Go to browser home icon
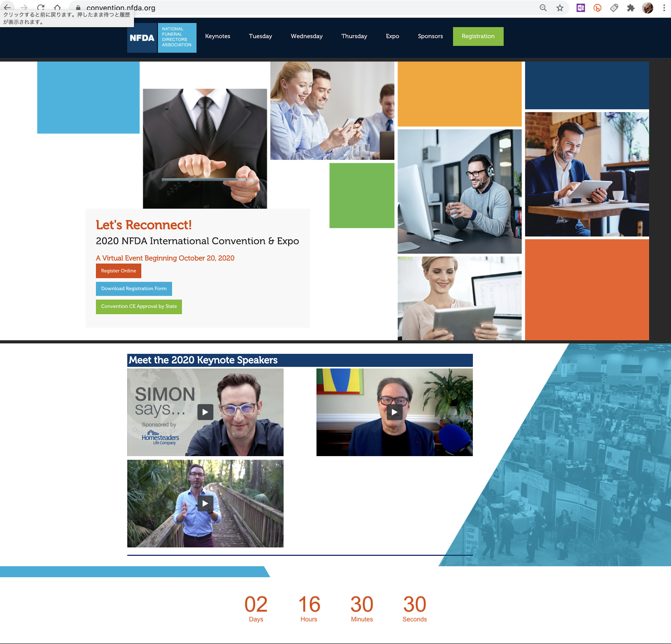671x644 pixels. tap(57, 7)
